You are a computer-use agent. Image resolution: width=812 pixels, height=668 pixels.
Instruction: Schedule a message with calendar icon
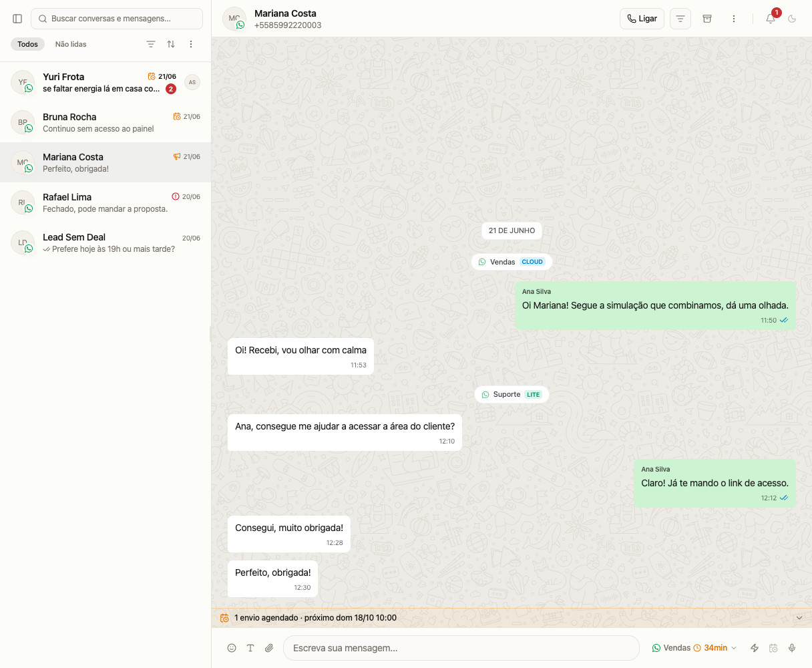773,648
